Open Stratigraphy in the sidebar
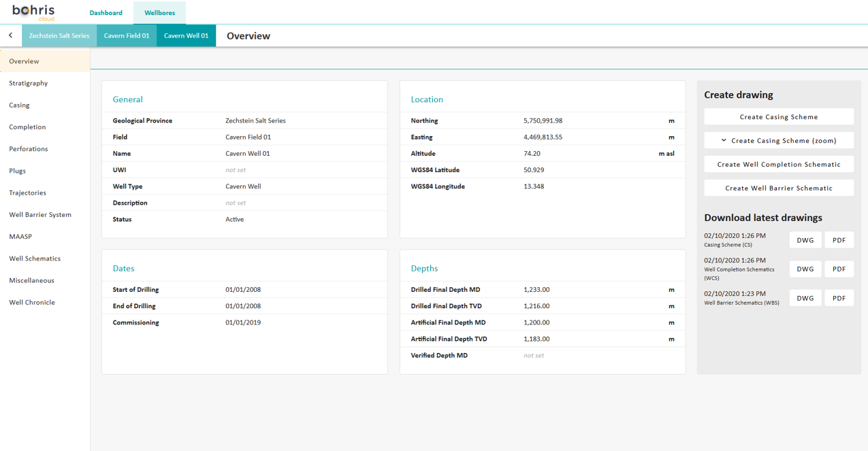The width and height of the screenshot is (868, 451). tap(29, 83)
